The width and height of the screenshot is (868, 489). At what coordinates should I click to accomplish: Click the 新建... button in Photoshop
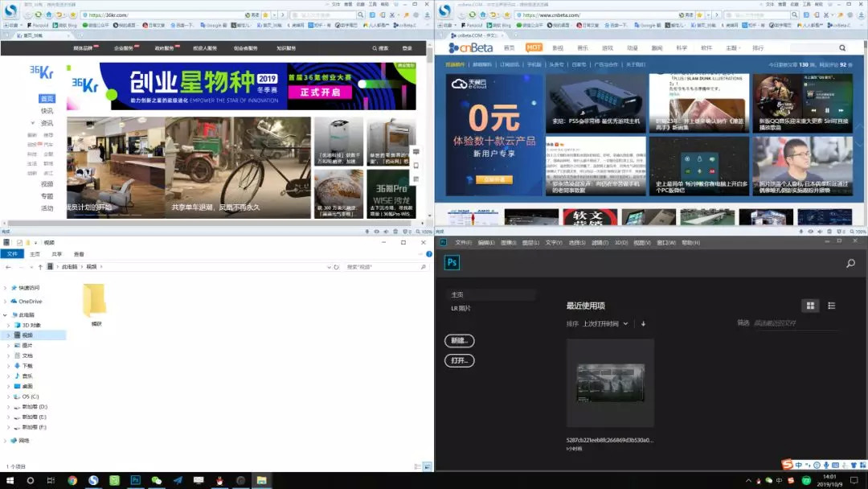pos(459,341)
